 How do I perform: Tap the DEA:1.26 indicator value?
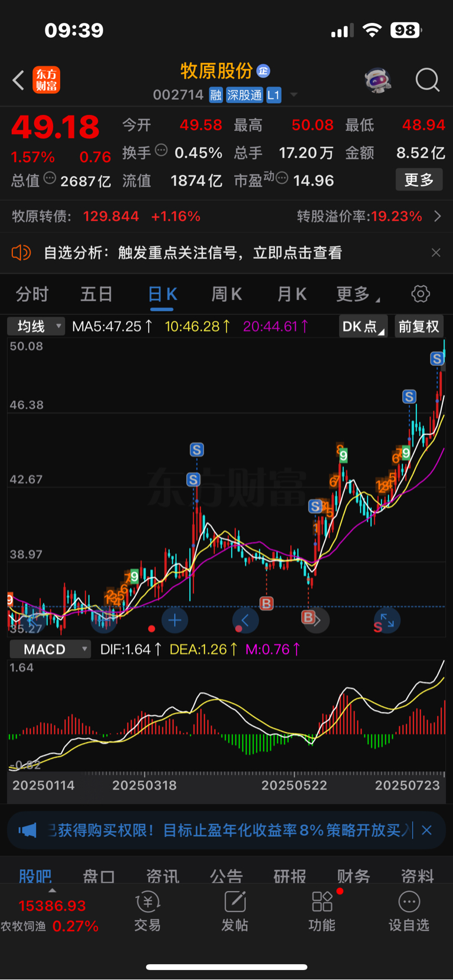[x=203, y=649]
